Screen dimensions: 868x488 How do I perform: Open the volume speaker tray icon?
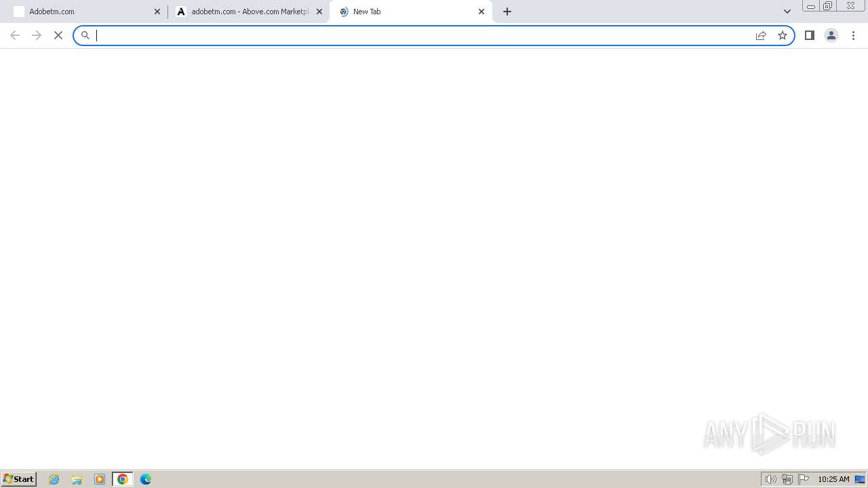click(x=770, y=479)
